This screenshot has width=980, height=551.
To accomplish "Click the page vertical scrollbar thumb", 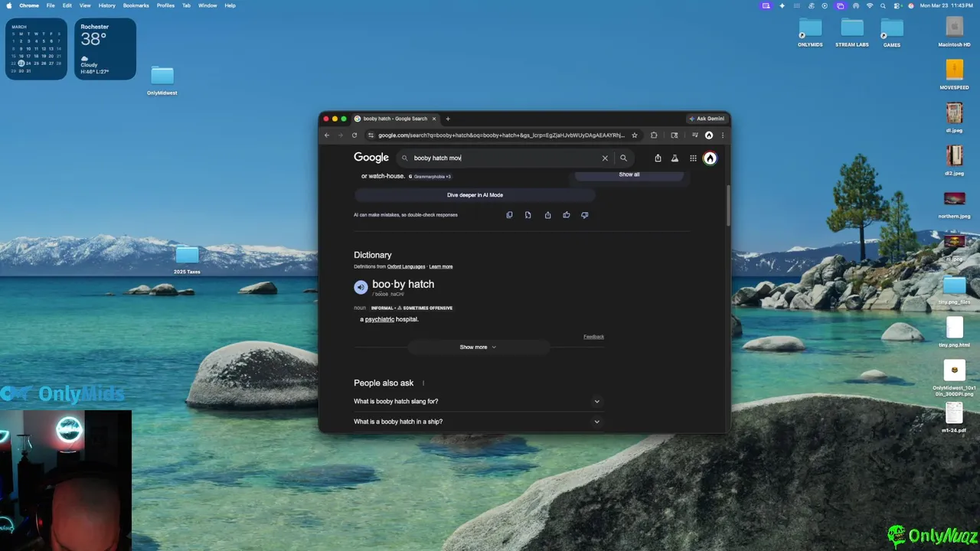I will (728, 205).
